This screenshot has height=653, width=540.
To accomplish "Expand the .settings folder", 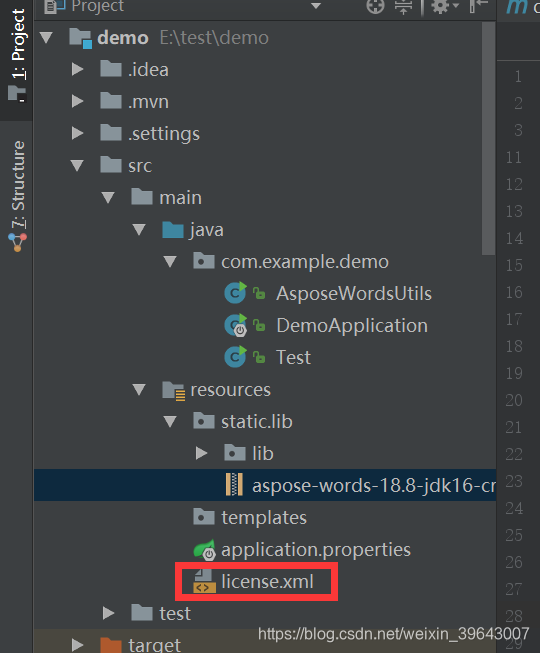I will pyautogui.click(x=77, y=133).
